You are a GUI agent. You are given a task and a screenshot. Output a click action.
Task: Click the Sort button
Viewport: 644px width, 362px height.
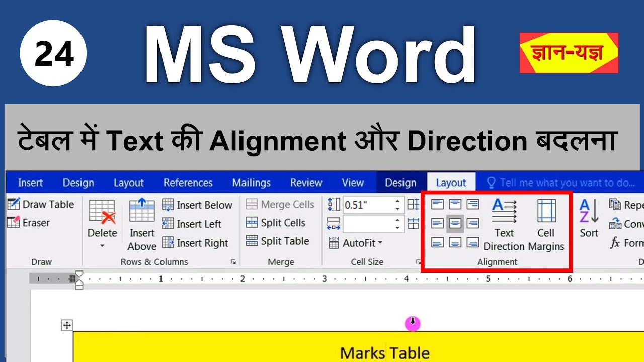point(589,218)
